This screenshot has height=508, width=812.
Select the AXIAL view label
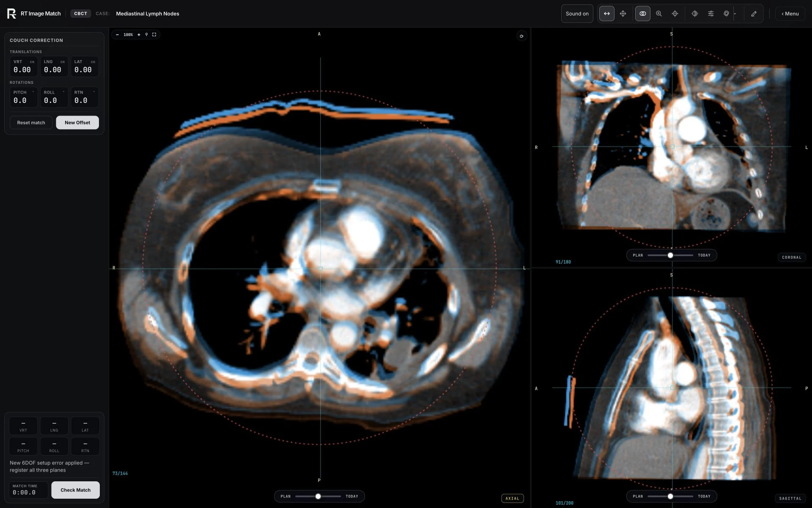coord(512,498)
